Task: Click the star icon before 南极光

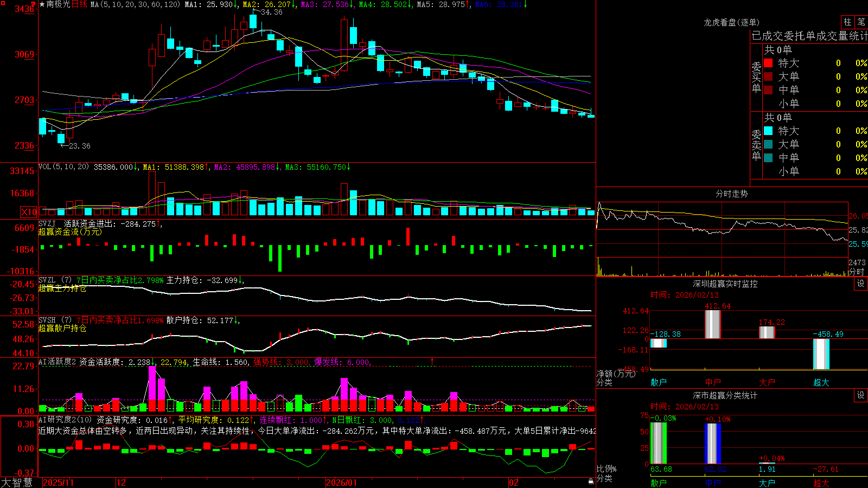Action: click(x=42, y=4)
